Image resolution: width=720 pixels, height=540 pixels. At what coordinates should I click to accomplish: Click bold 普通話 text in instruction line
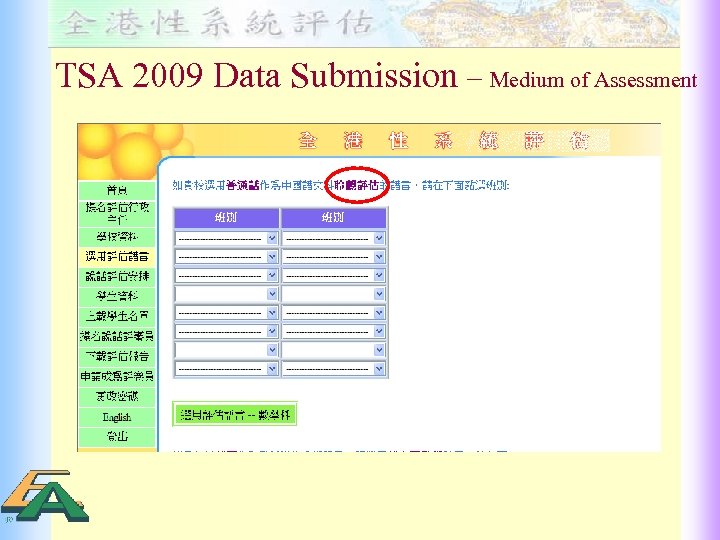coord(243,186)
